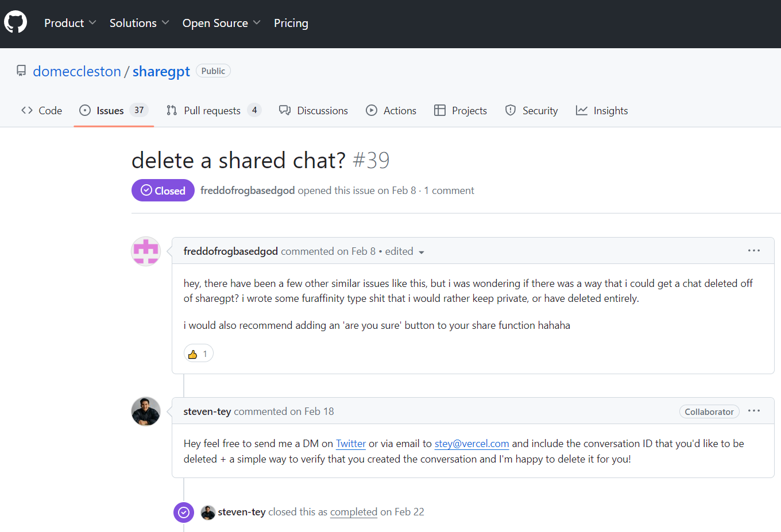Open the 'completed' link in closed event
The image size is (781, 532).
(354, 512)
